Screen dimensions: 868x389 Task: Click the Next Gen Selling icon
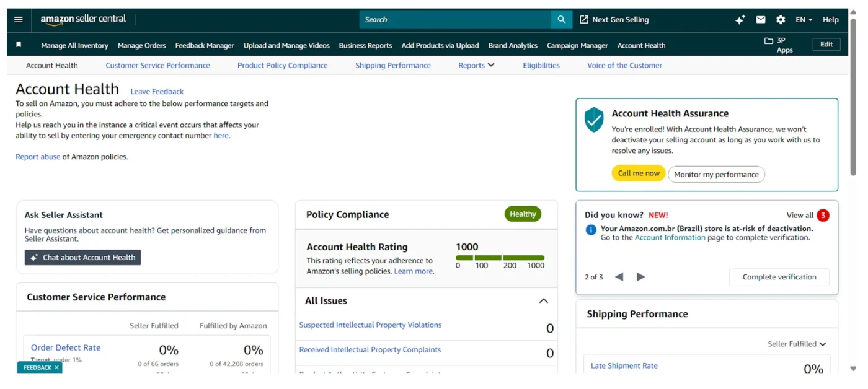583,19
